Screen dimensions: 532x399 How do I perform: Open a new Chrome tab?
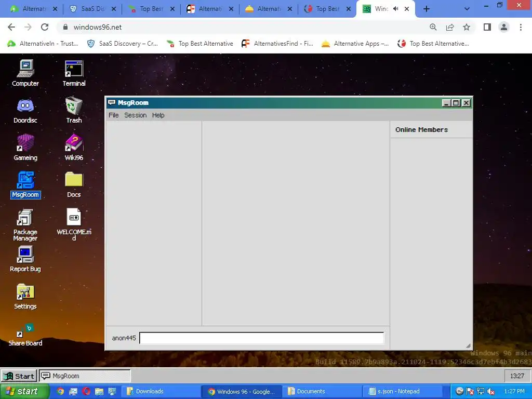click(x=427, y=9)
